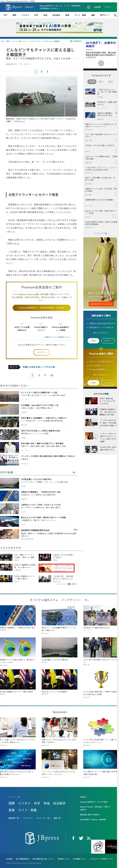
Task: Click the printer icon for 印刷用表示
Action: 71,41
